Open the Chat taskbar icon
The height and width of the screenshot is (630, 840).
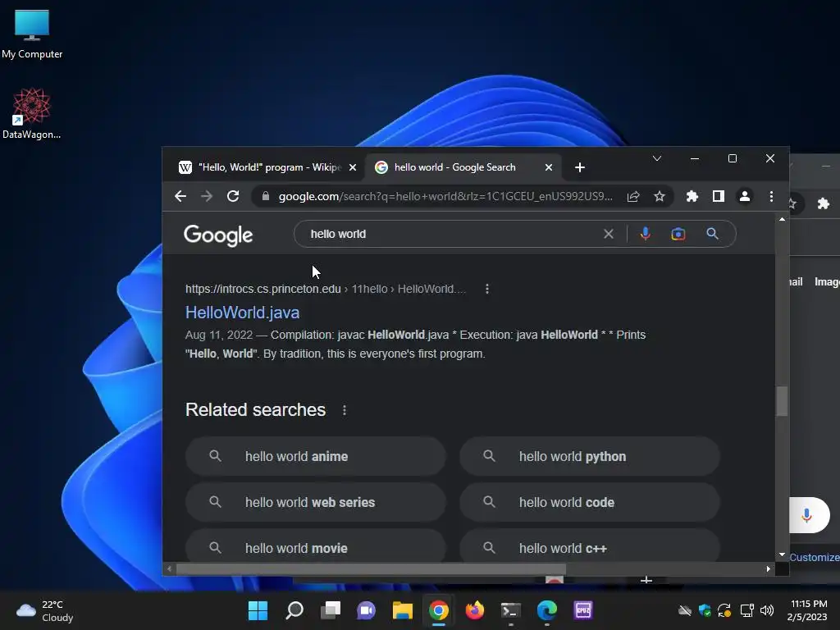coord(367,610)
